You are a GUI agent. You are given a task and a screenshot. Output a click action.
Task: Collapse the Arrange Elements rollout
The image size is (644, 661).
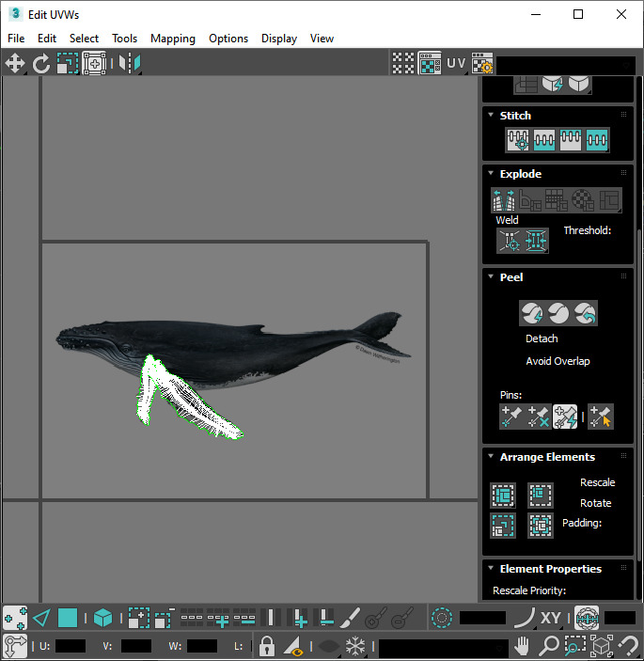pos(491,456)
